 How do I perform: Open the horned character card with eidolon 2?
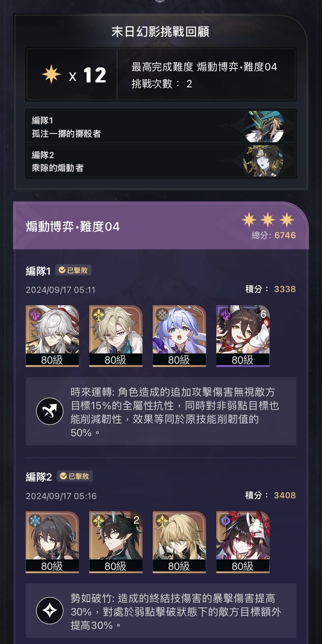(x=115, y=542)
